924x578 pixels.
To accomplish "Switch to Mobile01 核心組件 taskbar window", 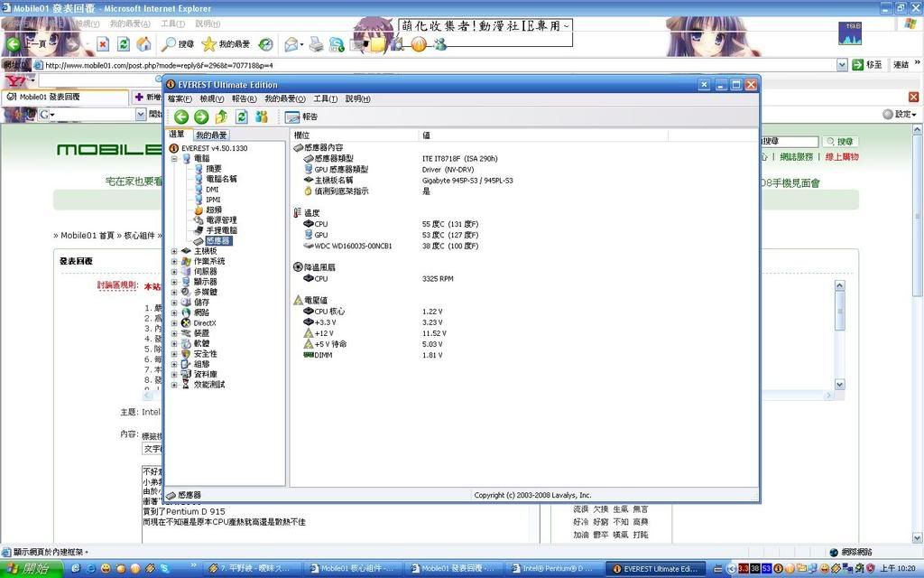I will coord(353,569).
